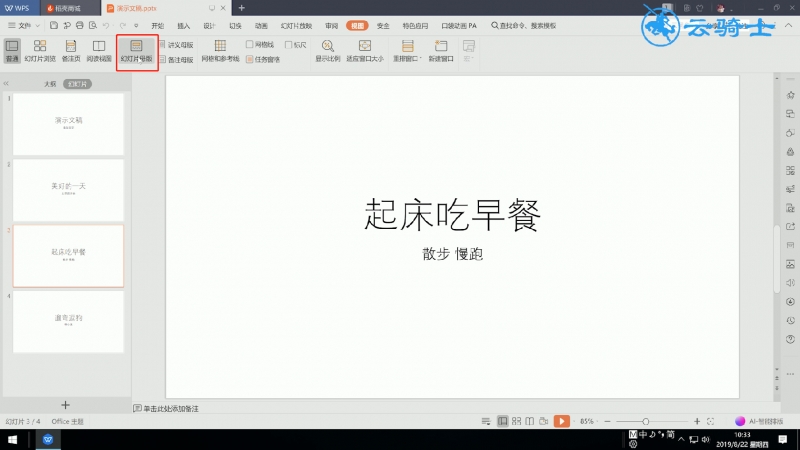800x450 pixels.
Task: Select Normal view icon in status bar
Action: point(503,421)
